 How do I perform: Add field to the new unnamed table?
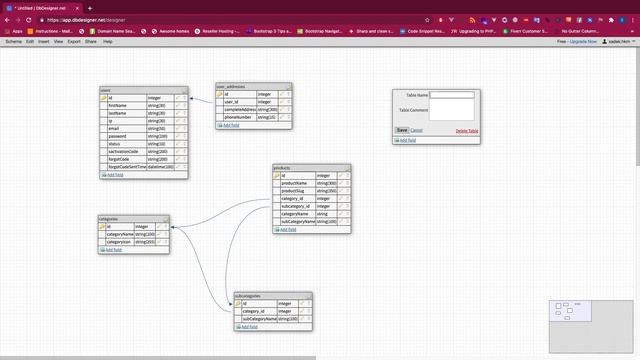[x=407, y=140]
